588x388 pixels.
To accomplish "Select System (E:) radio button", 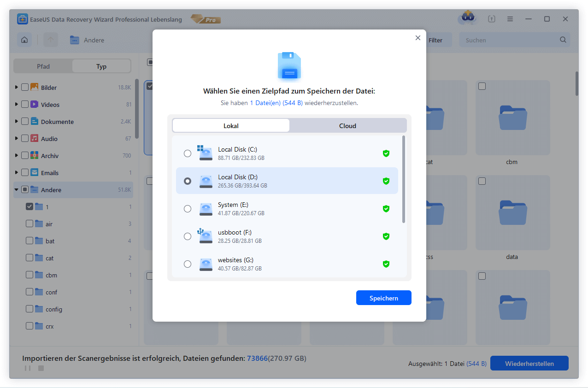I will tap(188, 209).
